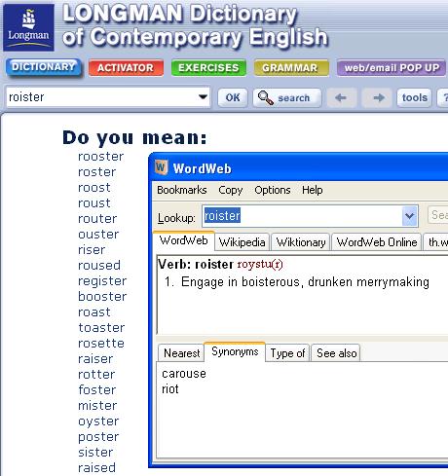Viewport: 448px width, 476px height.
Task: Expand the WordWeb Lookup history dropdown
Action: [x=409, y=216]
